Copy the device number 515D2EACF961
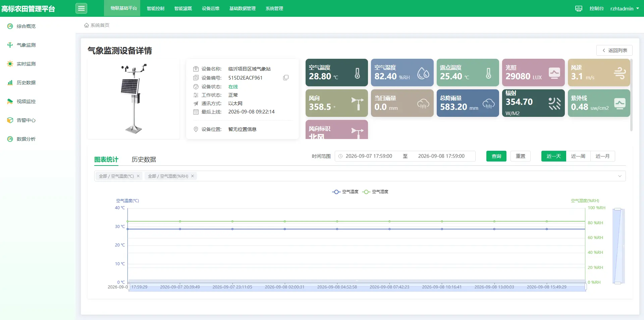 point(286,78)
